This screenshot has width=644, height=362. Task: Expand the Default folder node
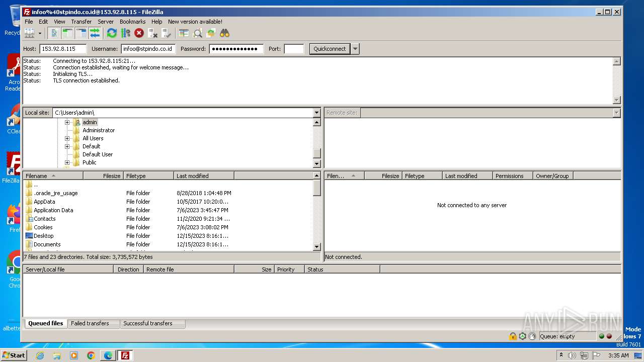coord(67,146)
